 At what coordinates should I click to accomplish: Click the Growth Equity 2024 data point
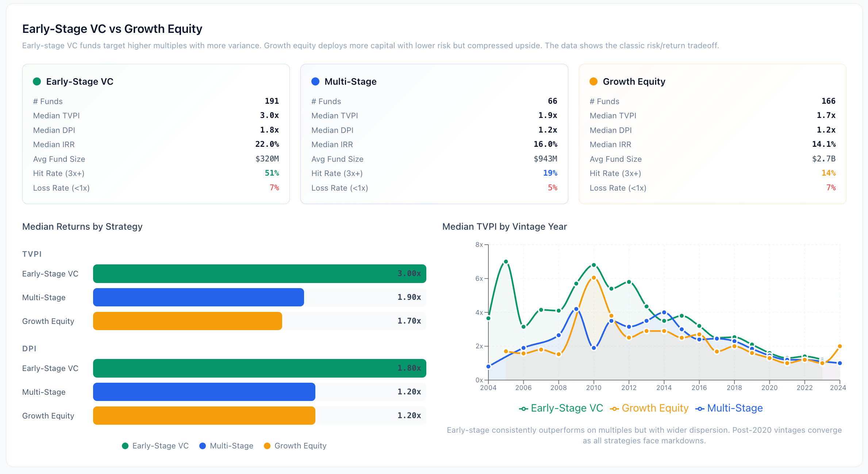(x=840, y=346)
